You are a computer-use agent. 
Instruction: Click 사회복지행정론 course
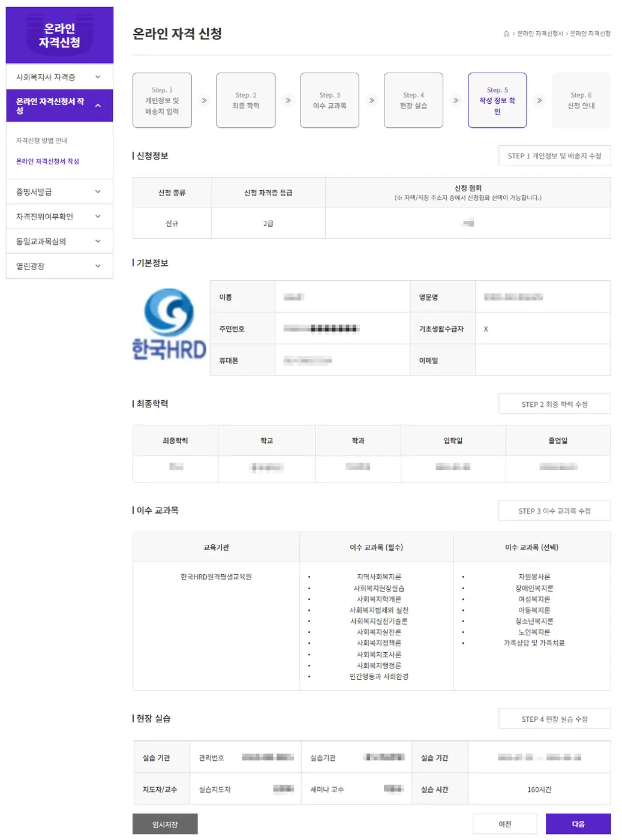click(x=379, y=665)
